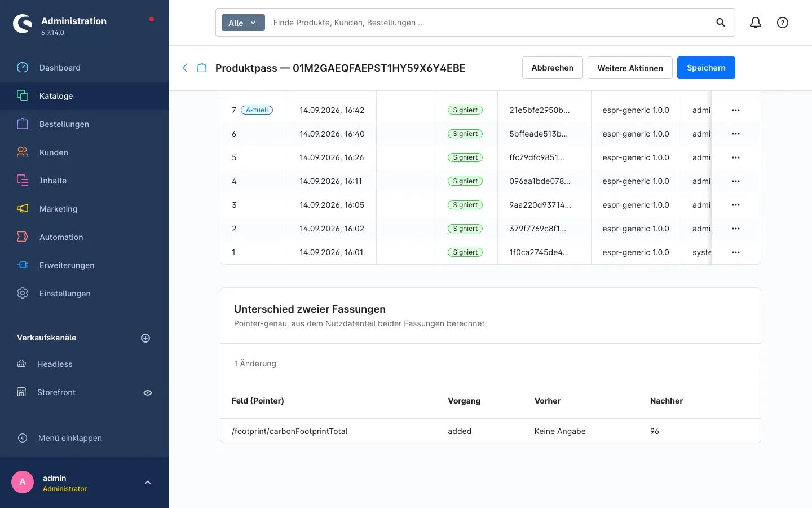Screen dimensions: 812x508
Task: Open row 5 context menu dots
Action: click(x=736, y=157)
